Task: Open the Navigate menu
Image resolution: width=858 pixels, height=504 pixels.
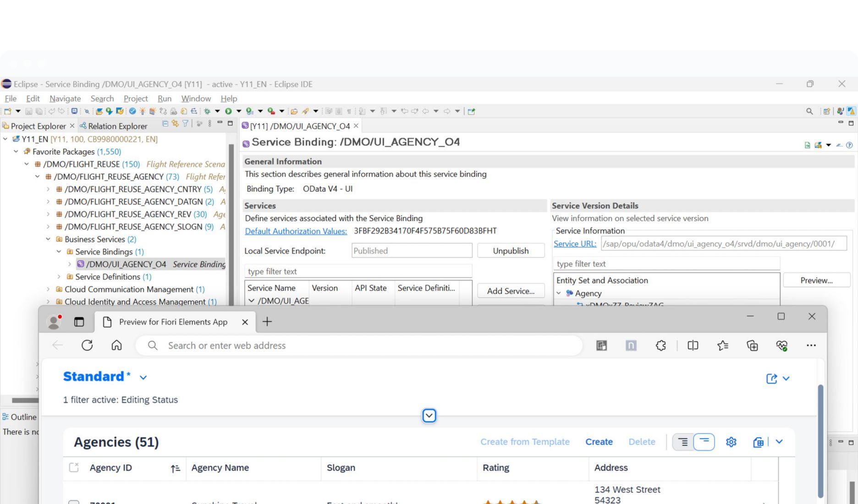Action: 65,99
